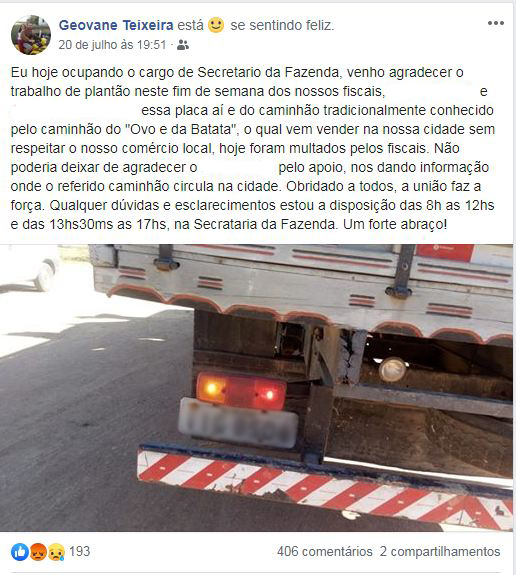Click the angry reaction icon

coord(38,552)
